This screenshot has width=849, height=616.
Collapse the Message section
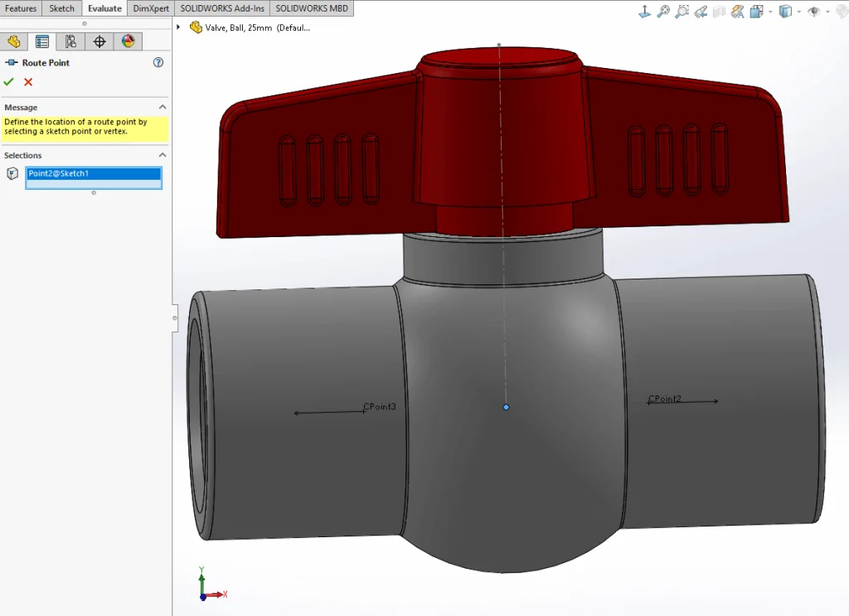point(163,107)
